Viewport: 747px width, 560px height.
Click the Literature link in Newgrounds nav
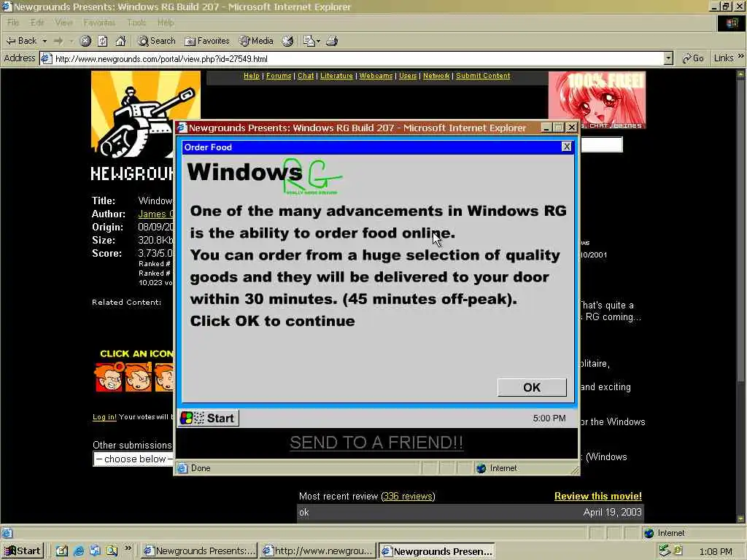(x=336, y=76)
